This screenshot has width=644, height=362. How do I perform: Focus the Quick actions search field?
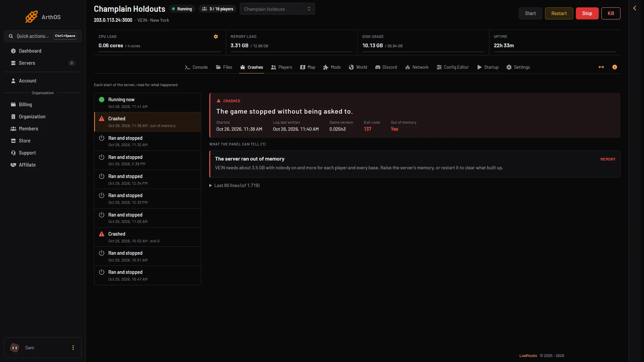(43, 36)
